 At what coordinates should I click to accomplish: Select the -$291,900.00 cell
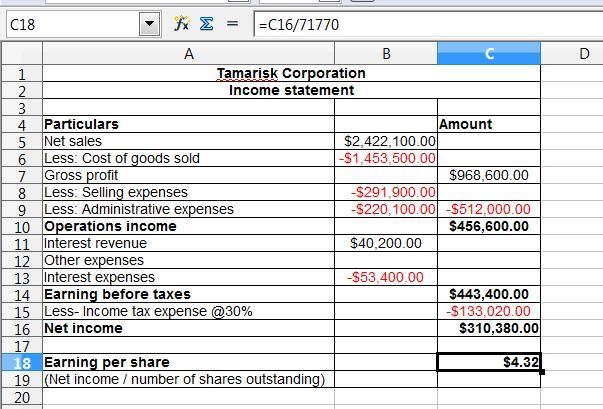coord(386,192)
